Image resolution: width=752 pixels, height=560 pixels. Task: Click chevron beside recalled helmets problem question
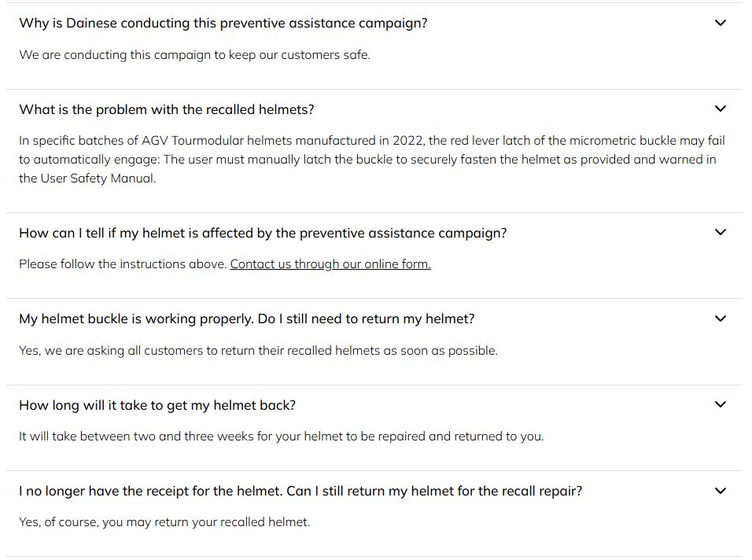tap(720, 109)
